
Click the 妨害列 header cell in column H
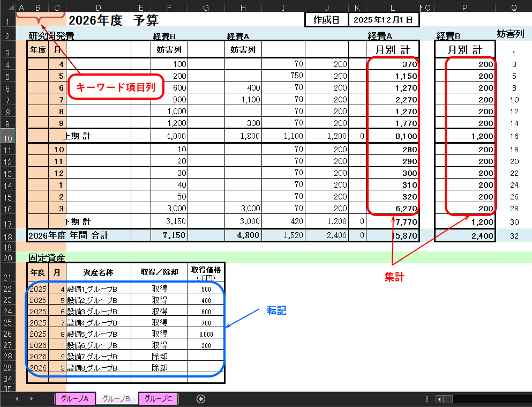coord(243,49)
